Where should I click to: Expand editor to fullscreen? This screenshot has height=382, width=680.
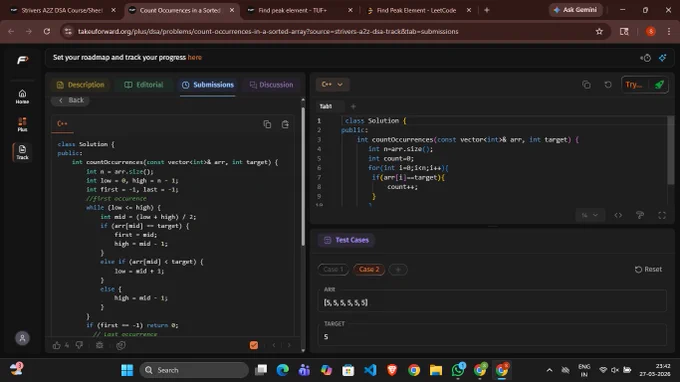662,215
